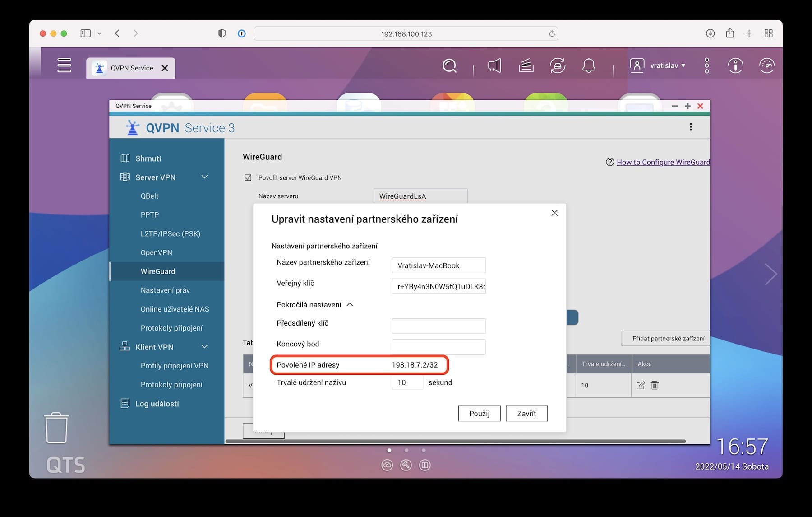Reload the page in Safari
The height and width of the screenshot is (517, 812).
[551, 33]
